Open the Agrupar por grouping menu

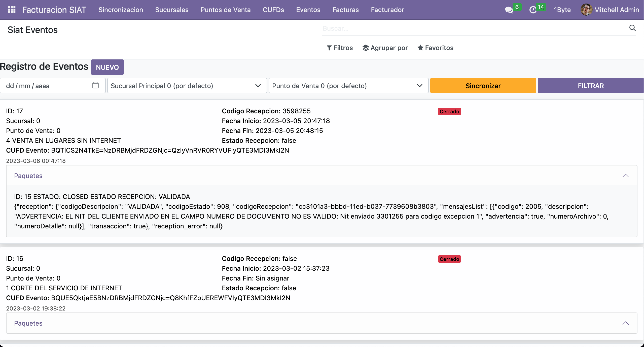(385, 48)
